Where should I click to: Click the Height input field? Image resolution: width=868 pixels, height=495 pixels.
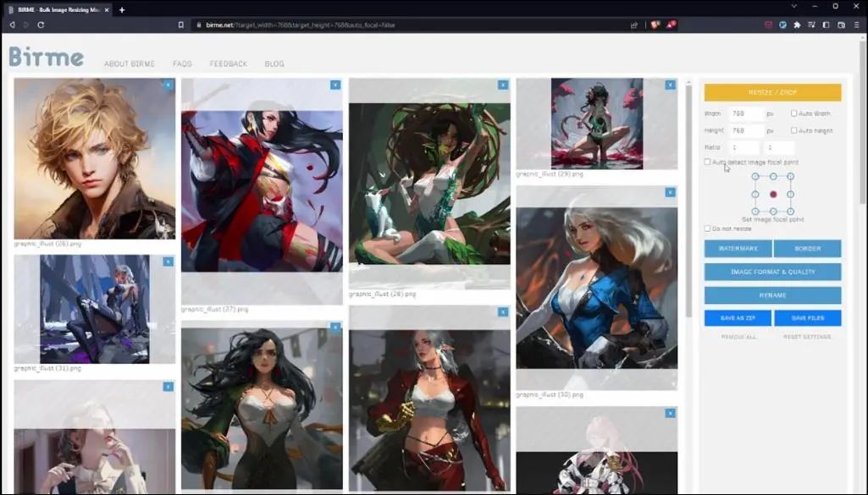click(x=746, y=130)
